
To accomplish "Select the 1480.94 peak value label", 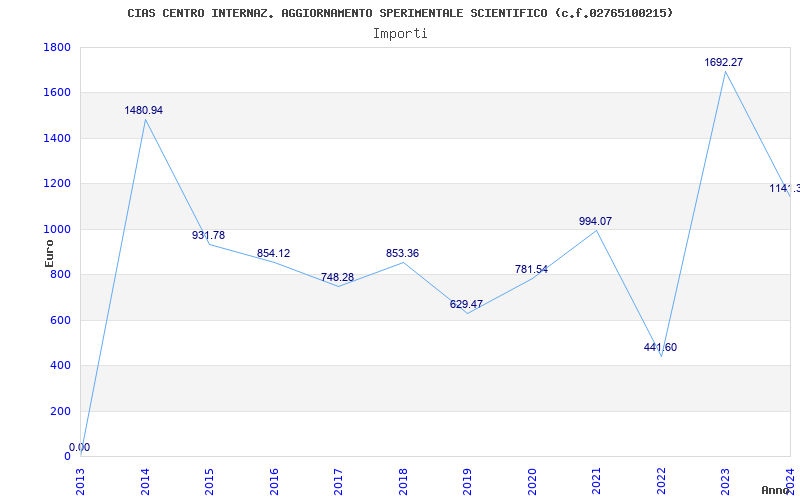I will click(143, 110).
